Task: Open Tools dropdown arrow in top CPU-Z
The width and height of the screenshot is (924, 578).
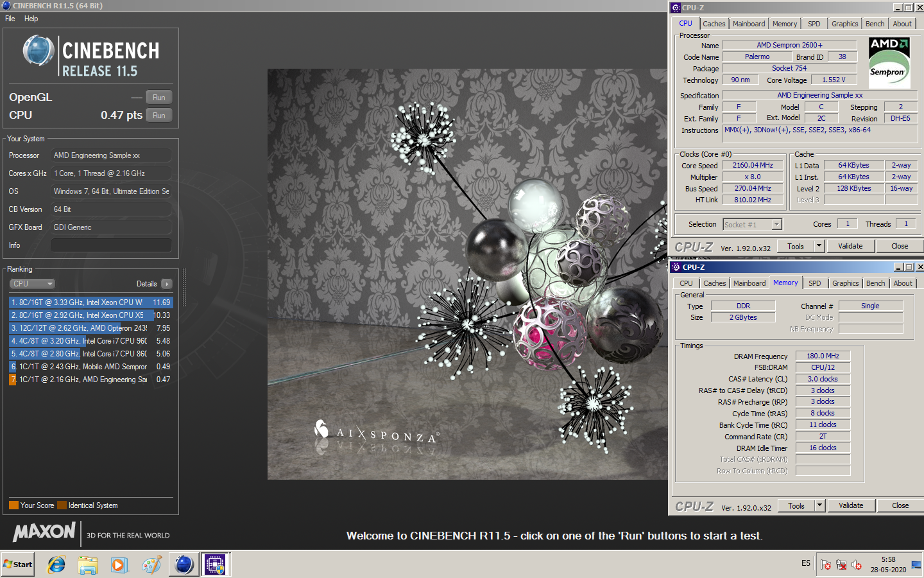Action: 819,246
